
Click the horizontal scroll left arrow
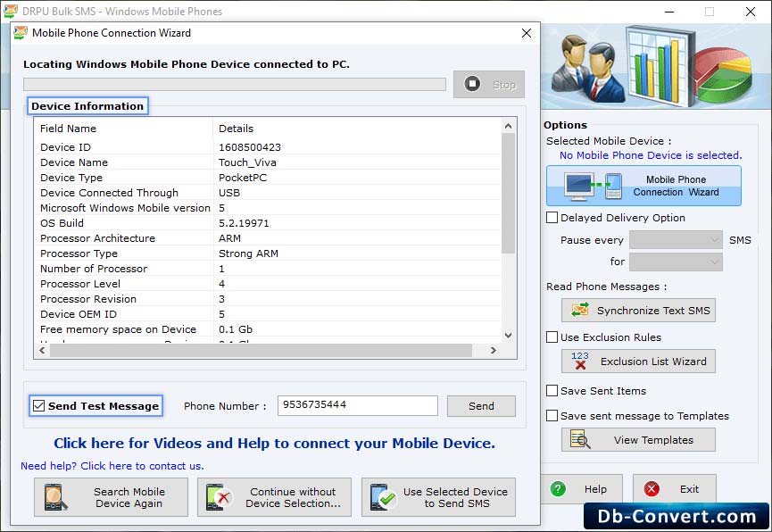[x=42, y=350]
